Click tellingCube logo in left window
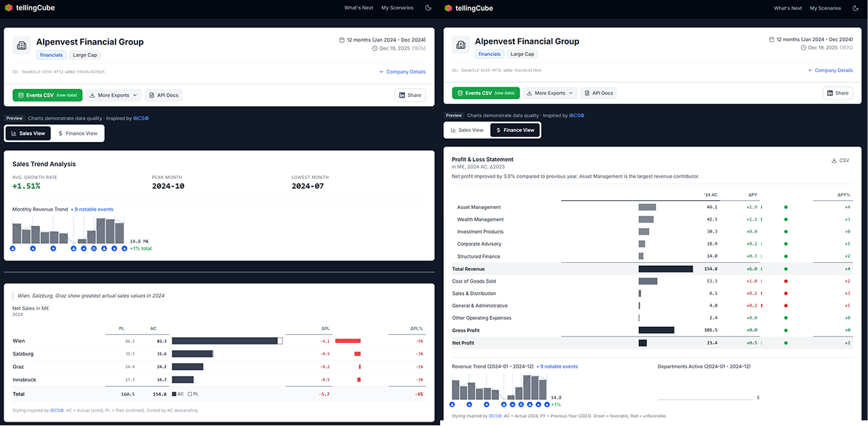868x426 pixels. (29, 8)
